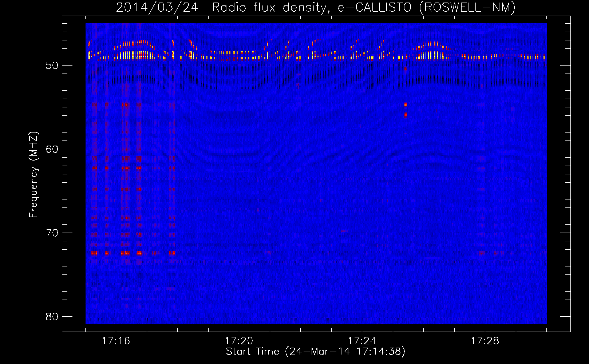Click the bottom axis tick mark above 17:20

point(239,329)
